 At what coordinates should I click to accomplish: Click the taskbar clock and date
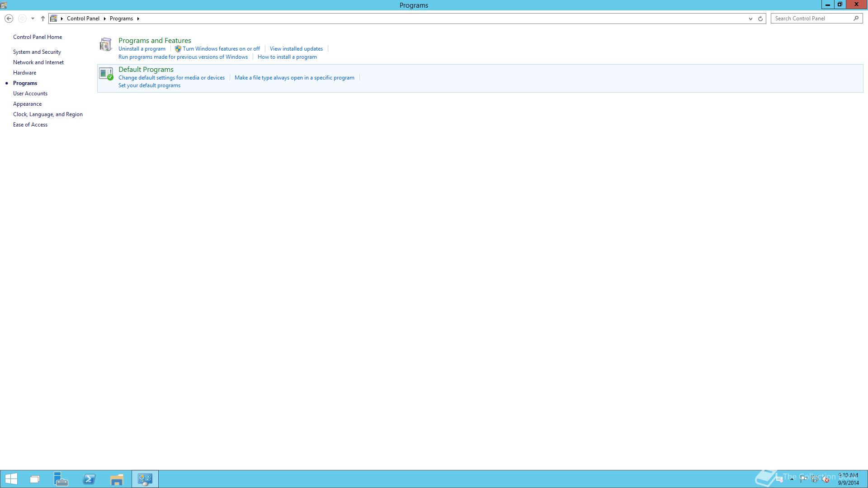[848, 479]
